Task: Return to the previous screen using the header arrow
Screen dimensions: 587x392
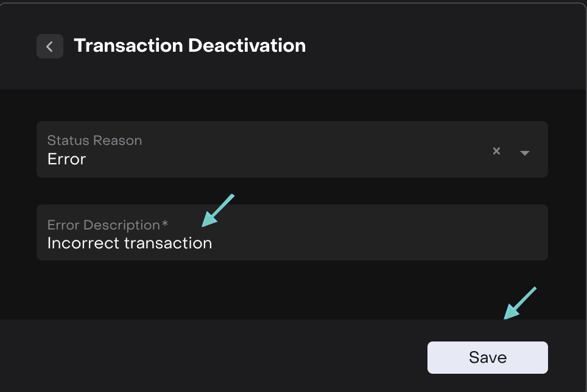Action: pos(50,46)
